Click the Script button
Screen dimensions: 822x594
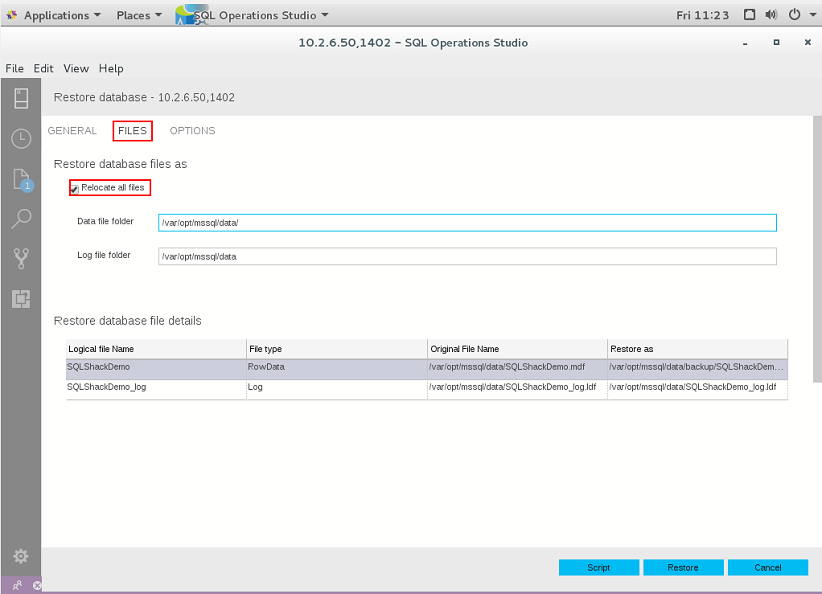point(599,567)
